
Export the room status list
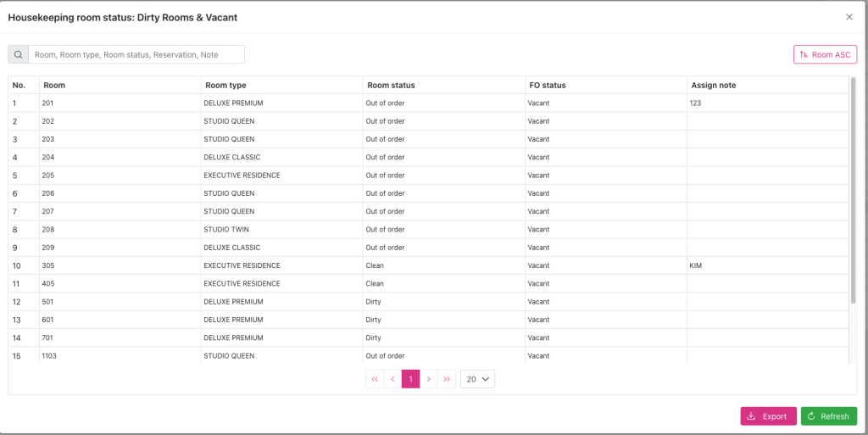(768, 416)
